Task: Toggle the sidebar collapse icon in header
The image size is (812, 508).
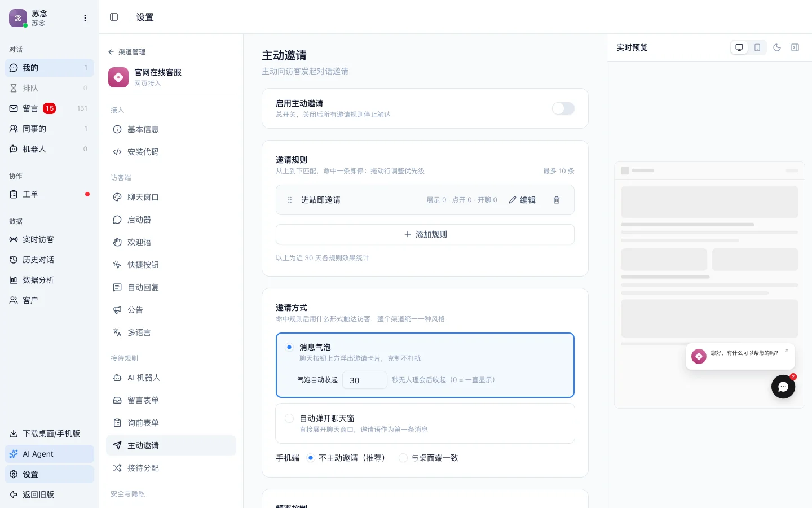Action: (x=114, y=17)
